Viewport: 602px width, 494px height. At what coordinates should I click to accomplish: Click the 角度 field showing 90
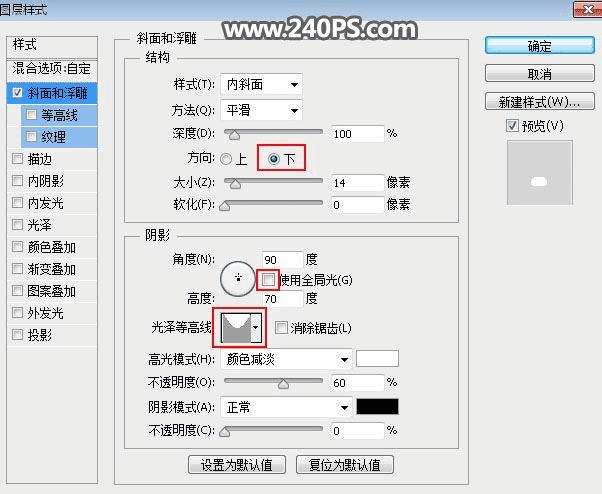pyautogui.click(x=282, y=260)
